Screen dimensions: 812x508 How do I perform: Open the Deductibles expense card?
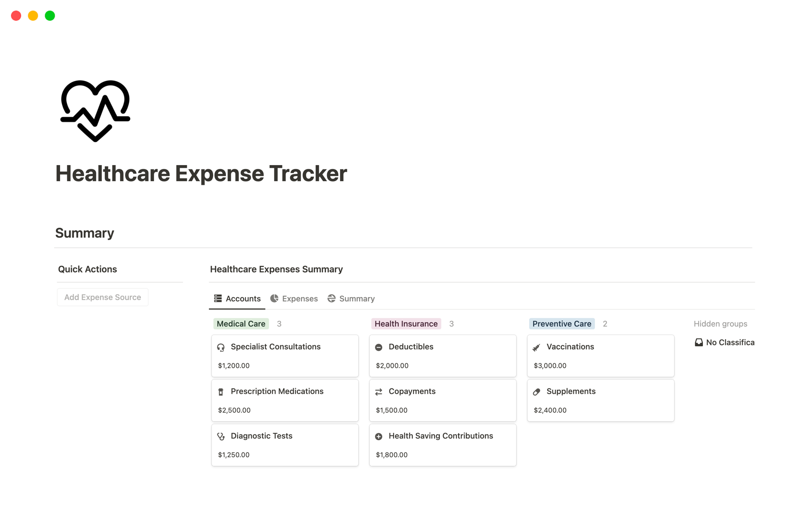tap(442, 356)
